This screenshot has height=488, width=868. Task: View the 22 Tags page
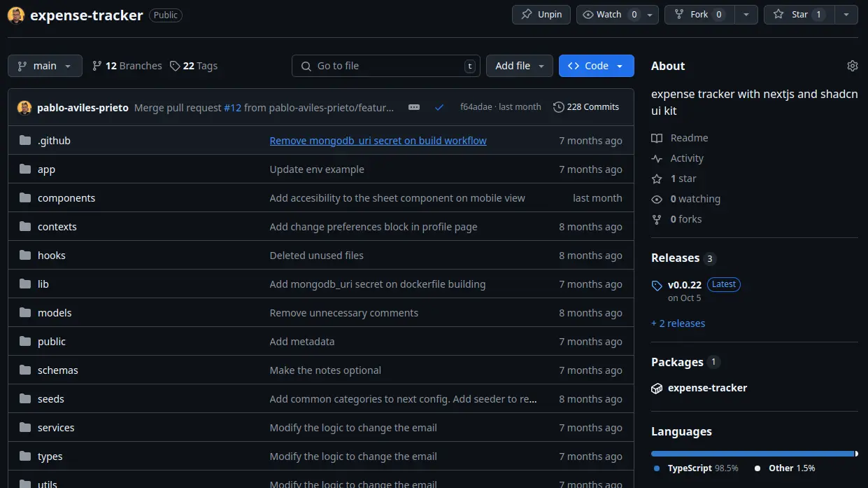click(x=194, y=66)
